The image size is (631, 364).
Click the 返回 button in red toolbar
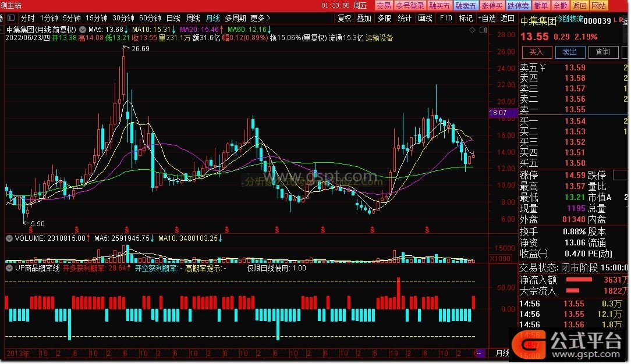click(580, 6)
